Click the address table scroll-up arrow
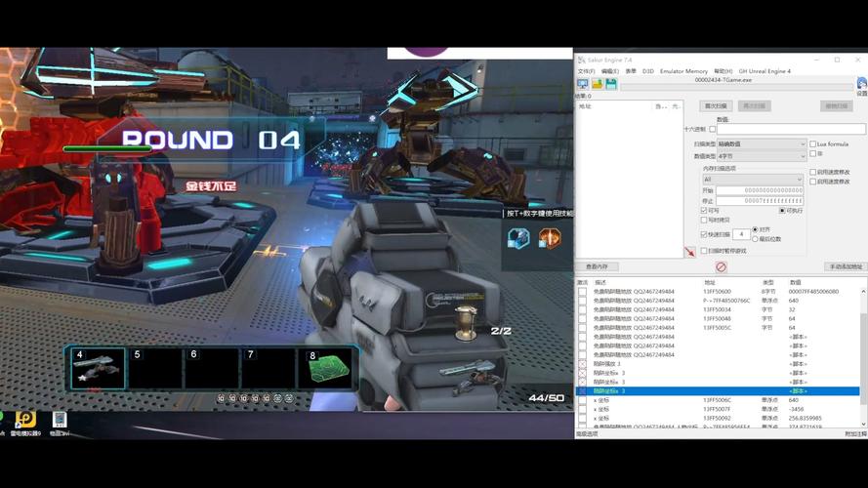 pyautogui.click(x=863, y=291)
